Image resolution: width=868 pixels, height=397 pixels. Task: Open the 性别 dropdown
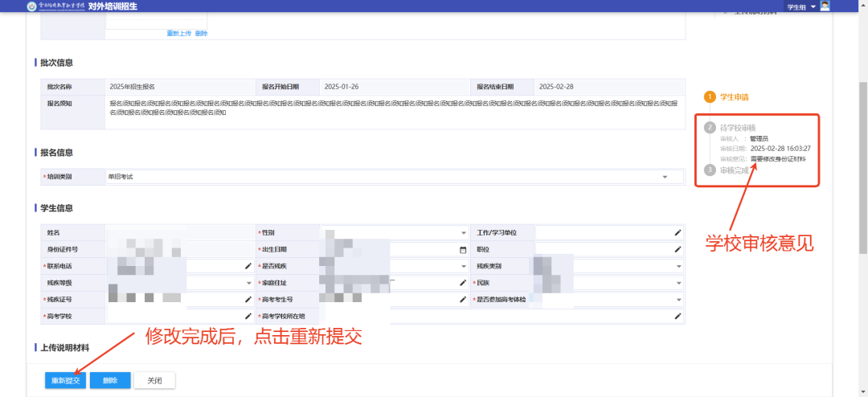click(463, 232)
